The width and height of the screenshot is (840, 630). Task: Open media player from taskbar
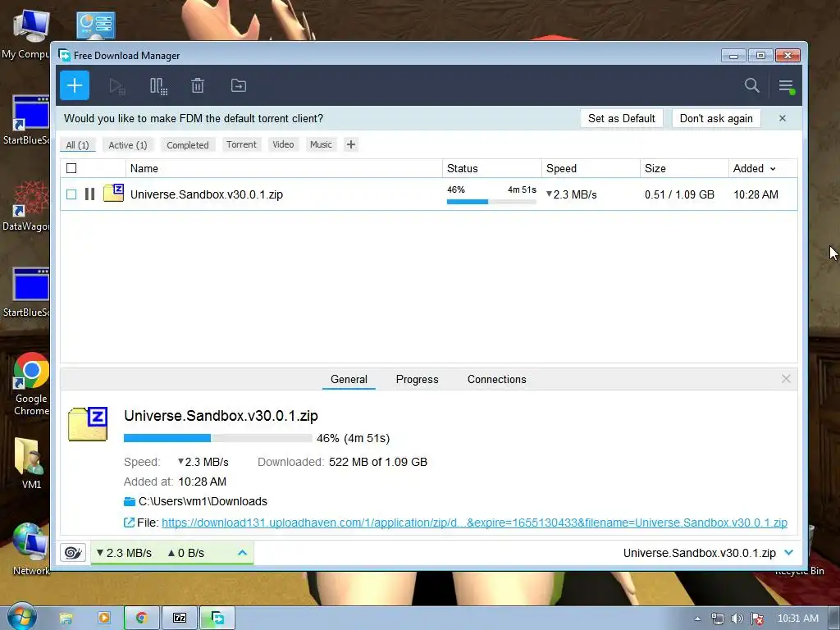click(104, 619)
